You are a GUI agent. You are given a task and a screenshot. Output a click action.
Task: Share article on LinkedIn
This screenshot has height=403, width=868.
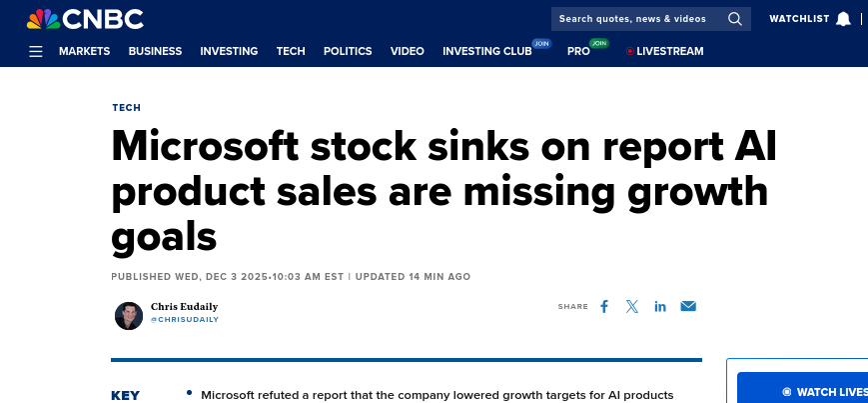pyautogui.click(x=660, y=306)
